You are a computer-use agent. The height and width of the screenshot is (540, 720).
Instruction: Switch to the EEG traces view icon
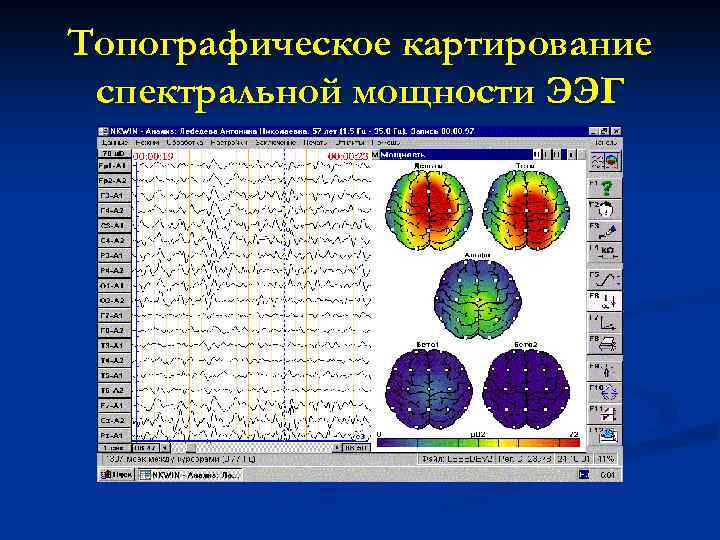pos(597,162)
